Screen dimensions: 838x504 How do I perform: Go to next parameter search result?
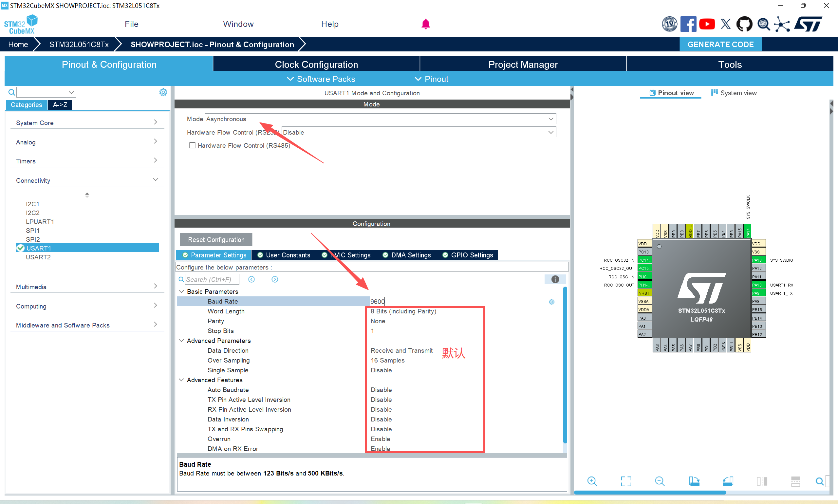click(275, 280)
